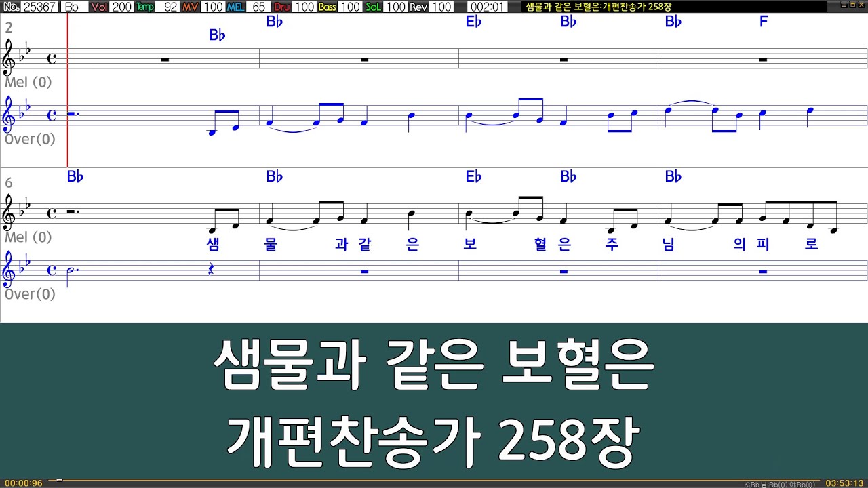Click the lyric syllable 보
868x488 pixels.
470,244
